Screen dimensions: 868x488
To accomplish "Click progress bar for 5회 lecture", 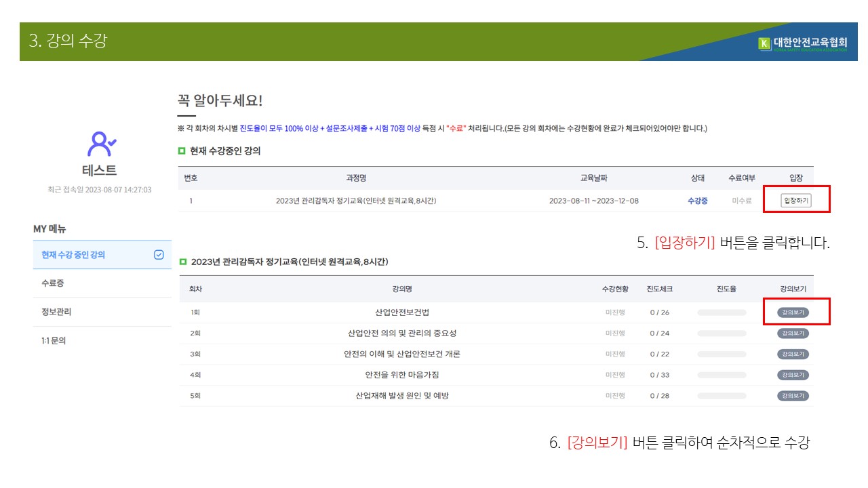I will point(722,396).
